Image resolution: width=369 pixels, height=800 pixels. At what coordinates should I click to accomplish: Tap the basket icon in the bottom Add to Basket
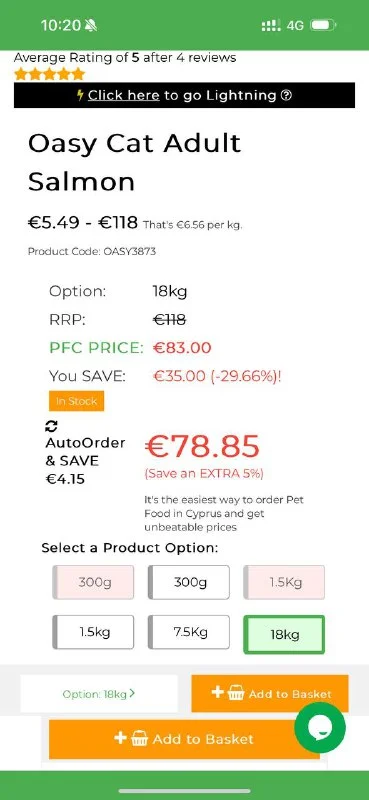[139, 738]
